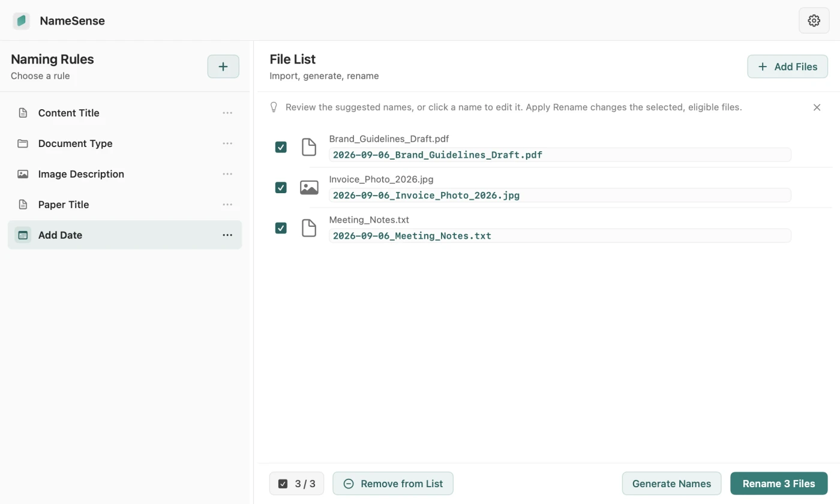Click the original name Meeting_Notes.txt
Image resolution: width=840 pixels, height=504 pixels.
click(369, 220)
